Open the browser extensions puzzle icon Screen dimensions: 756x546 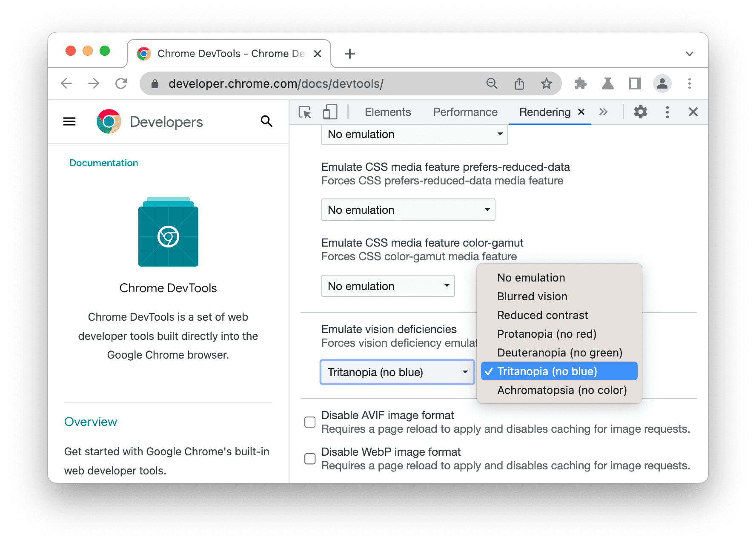580,83
